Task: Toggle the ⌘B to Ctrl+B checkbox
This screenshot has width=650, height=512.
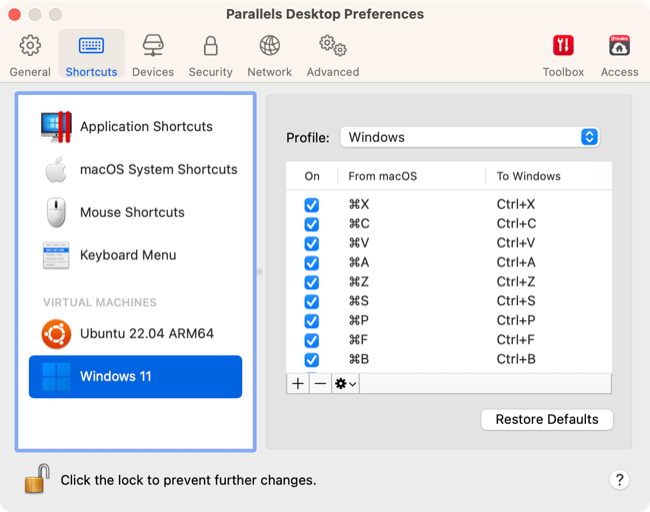Action: pyautogui.click(x=312, y=359)
